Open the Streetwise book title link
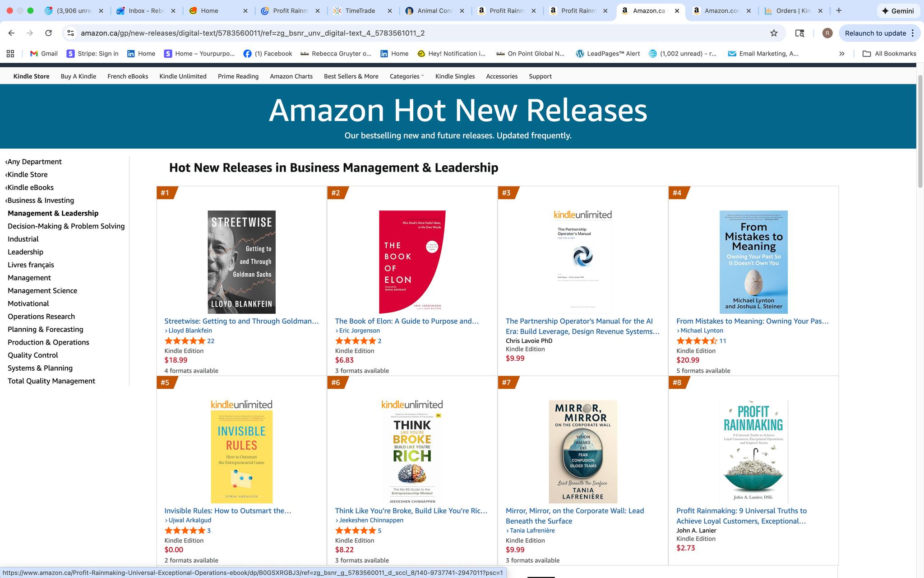Screen dimensions: 924x578 coord(241,321)
